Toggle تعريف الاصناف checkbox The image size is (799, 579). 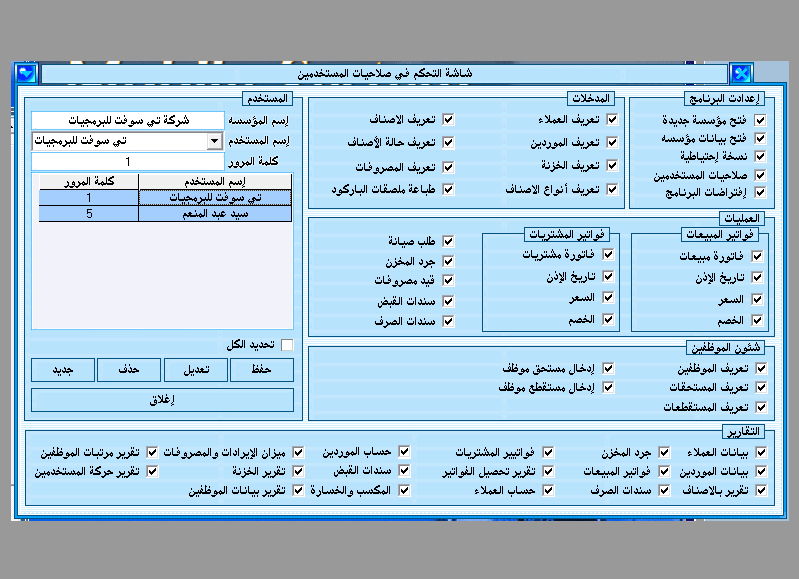pos(448,119)
